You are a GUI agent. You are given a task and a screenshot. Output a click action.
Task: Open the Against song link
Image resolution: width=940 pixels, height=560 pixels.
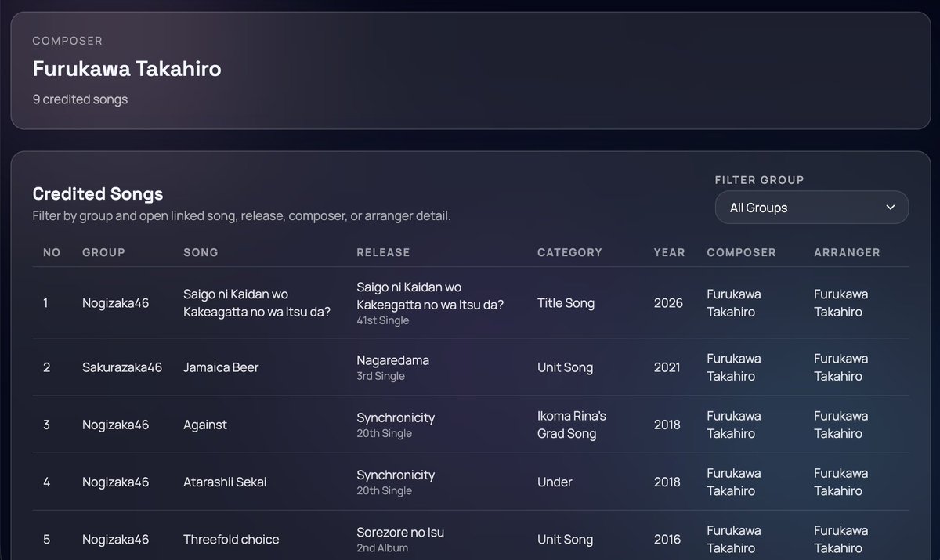(205, 425)
